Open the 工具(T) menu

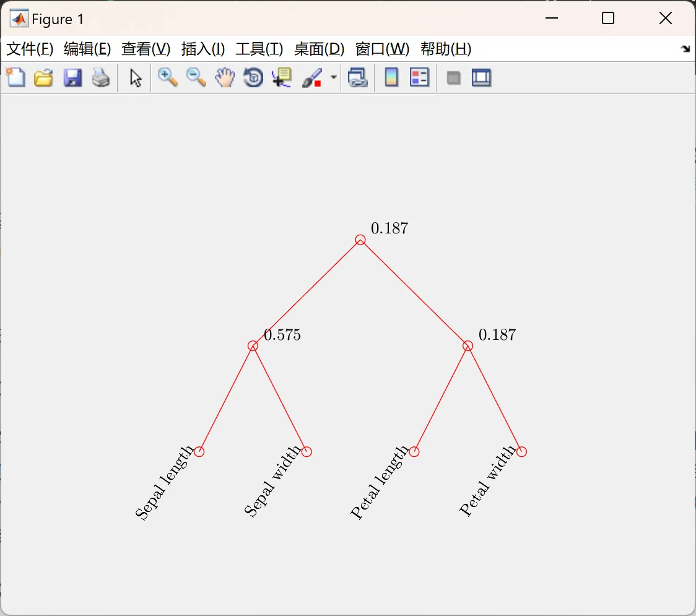point(259,49)
